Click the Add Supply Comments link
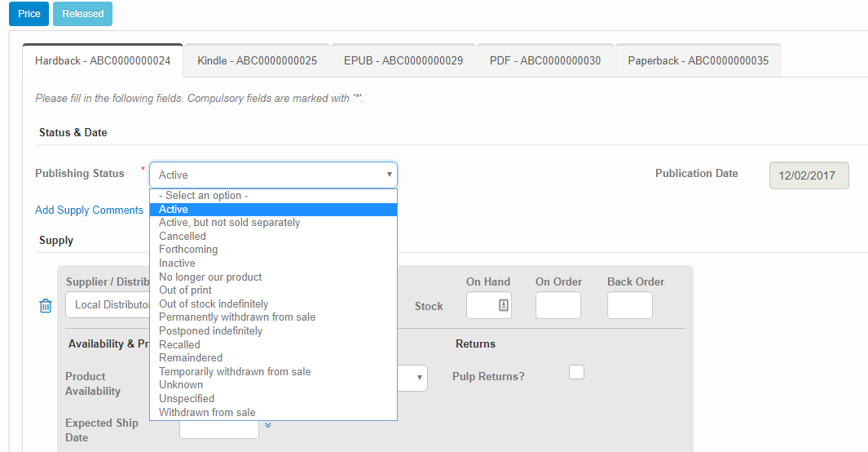This screenshot has width=868, height=452. (x=89, y=210)
